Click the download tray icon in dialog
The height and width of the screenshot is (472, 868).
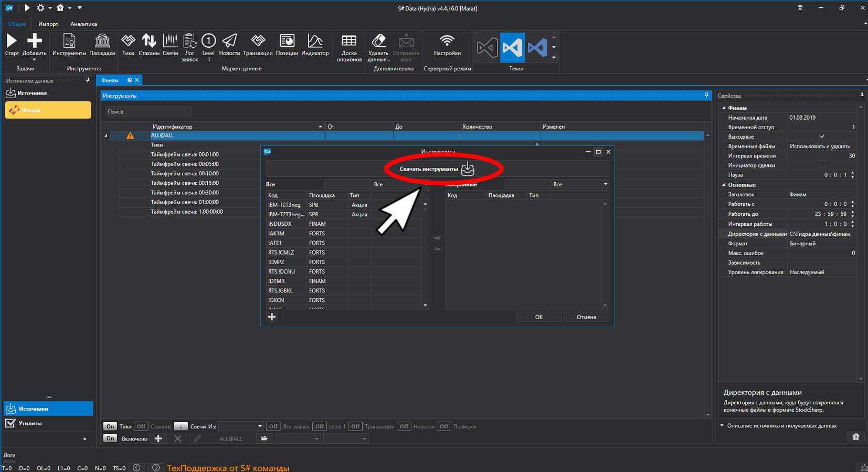pyautogui.click(x=468, y=169)
